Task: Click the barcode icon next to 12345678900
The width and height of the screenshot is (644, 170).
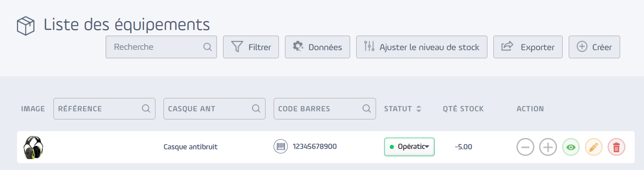Action: pos(281,147)
